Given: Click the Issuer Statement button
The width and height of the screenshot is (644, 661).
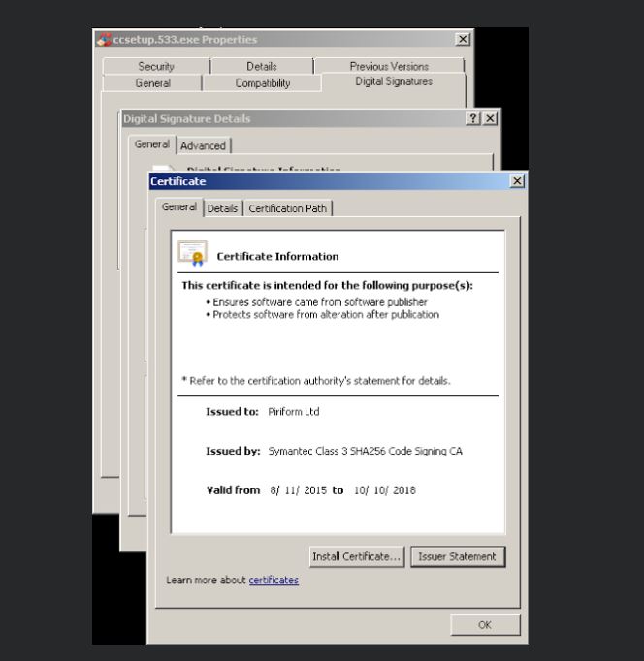Looking at the screenshot, I should (x=457, y=556).
